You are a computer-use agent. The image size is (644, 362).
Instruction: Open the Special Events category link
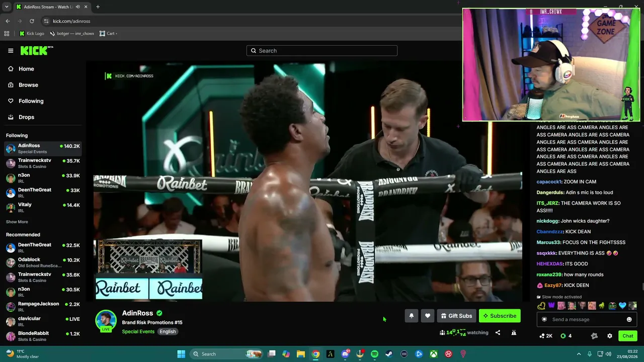pos(138,331)
